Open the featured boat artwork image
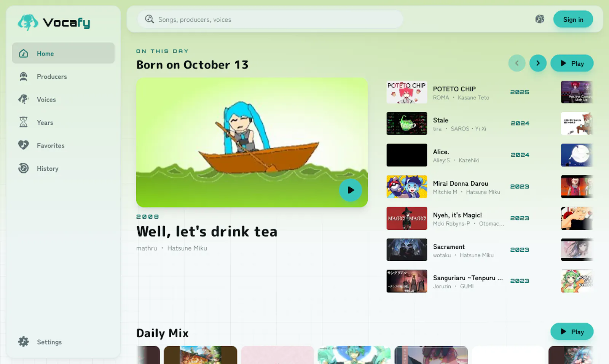 tap(252, 142)
